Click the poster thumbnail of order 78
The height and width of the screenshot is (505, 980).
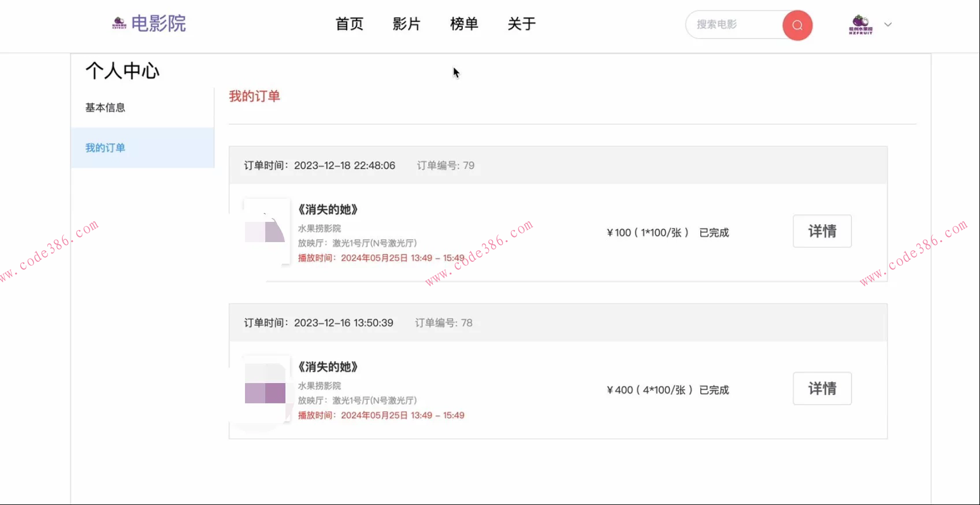tap(266, 388)
